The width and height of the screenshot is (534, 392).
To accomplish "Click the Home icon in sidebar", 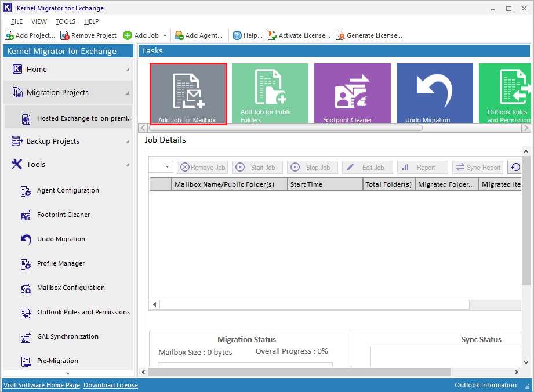I will pos(17,69).
